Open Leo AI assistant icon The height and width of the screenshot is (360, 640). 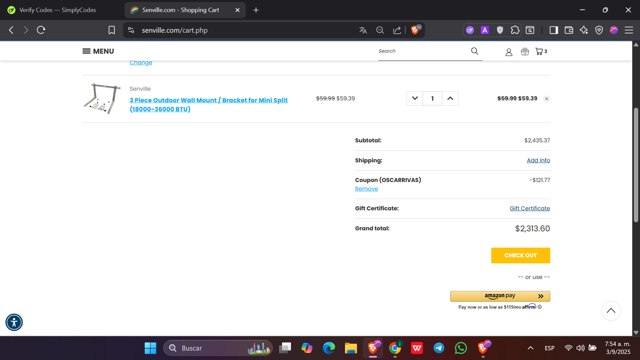click(x=584, y=30)
